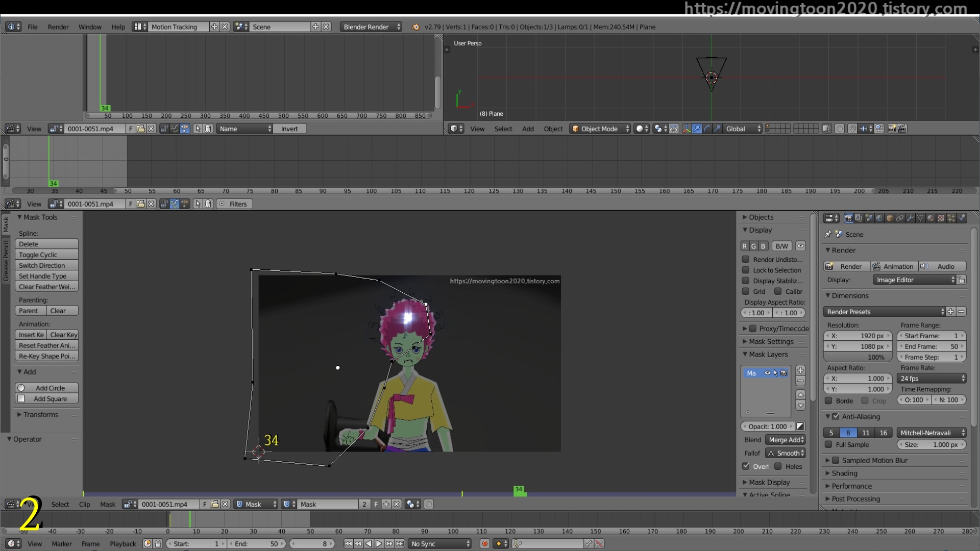Open the Particles properties tab (sparkle icon)

point(951,218)
